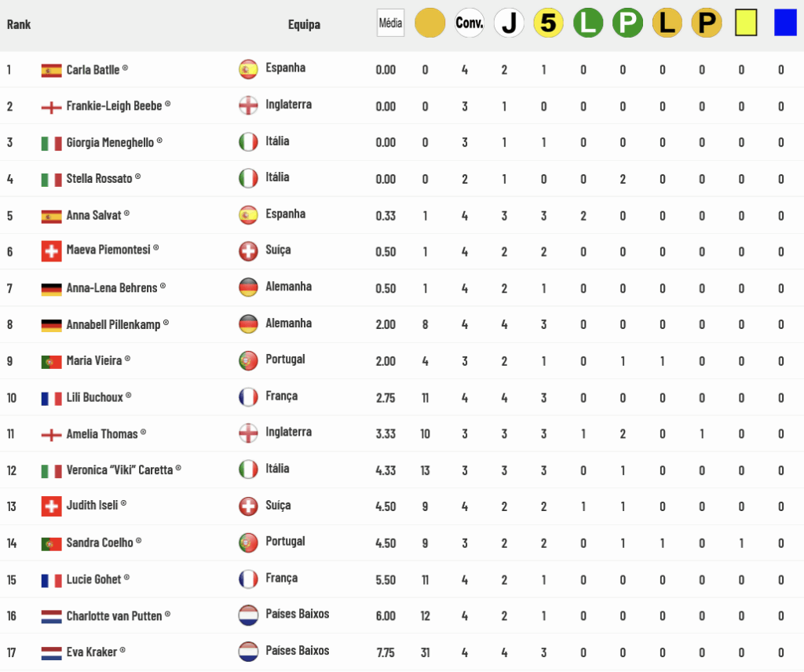
Task: Sort by the plain gold circle column
Action: pyautogui.click(x=429, y=23)
